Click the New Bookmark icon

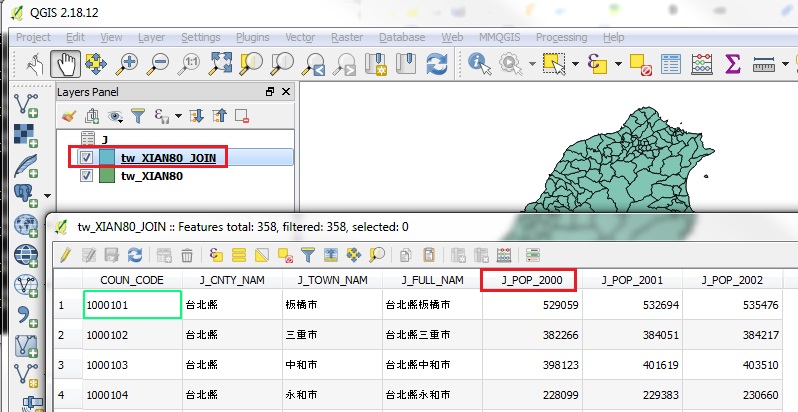click(376, 64)
